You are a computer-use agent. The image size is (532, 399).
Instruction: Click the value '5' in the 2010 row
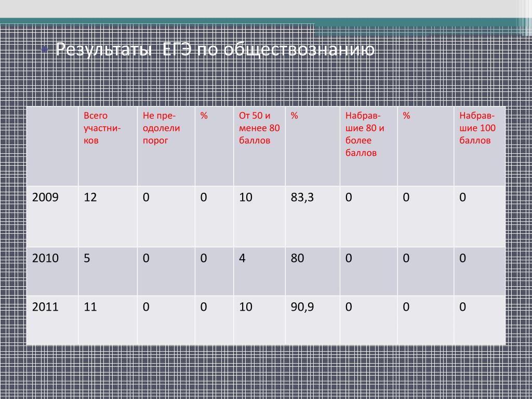(87, 259)
